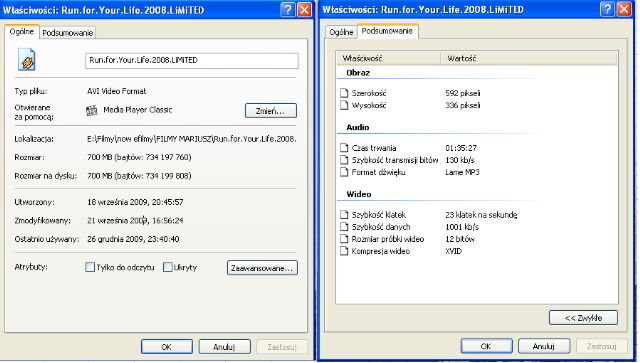Click the duration value 01:35:27

(461, 148)
